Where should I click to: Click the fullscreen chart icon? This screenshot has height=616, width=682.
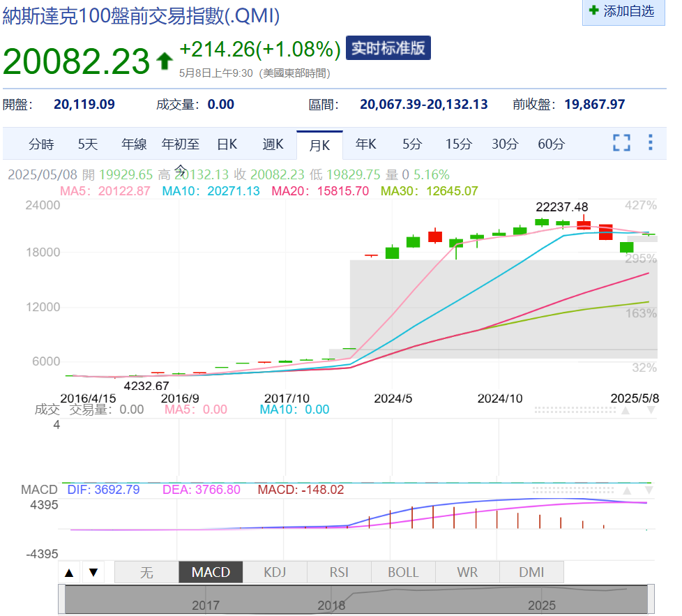tap(621, 143)
